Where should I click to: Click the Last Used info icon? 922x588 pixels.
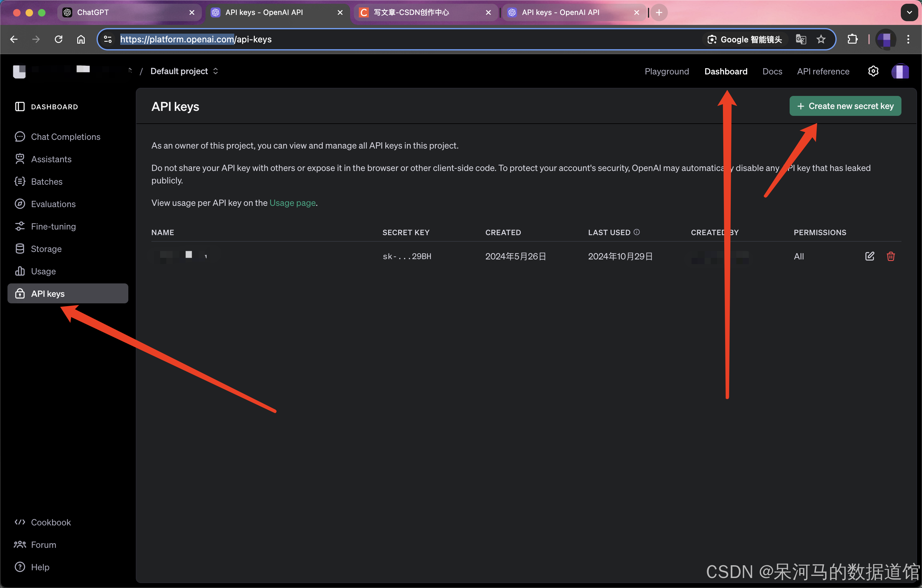click(637, 232)
